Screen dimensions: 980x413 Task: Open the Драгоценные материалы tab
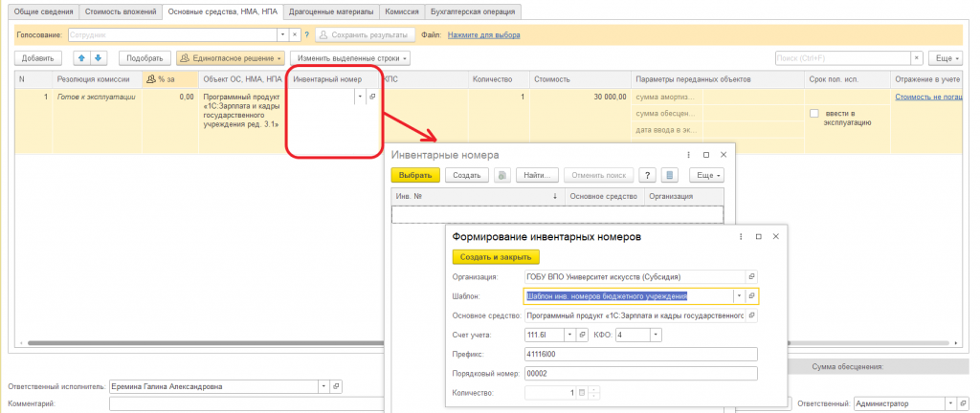coord(332,11)
